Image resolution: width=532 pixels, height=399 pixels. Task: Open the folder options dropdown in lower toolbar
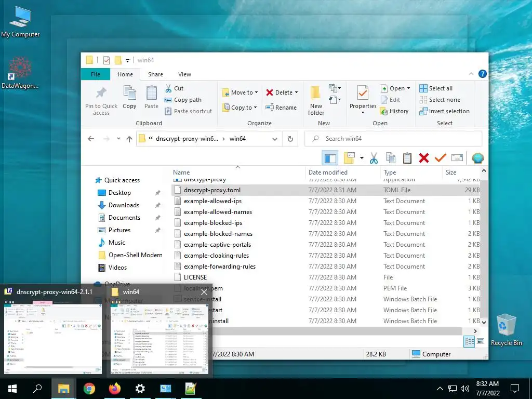tap(362, 158)
